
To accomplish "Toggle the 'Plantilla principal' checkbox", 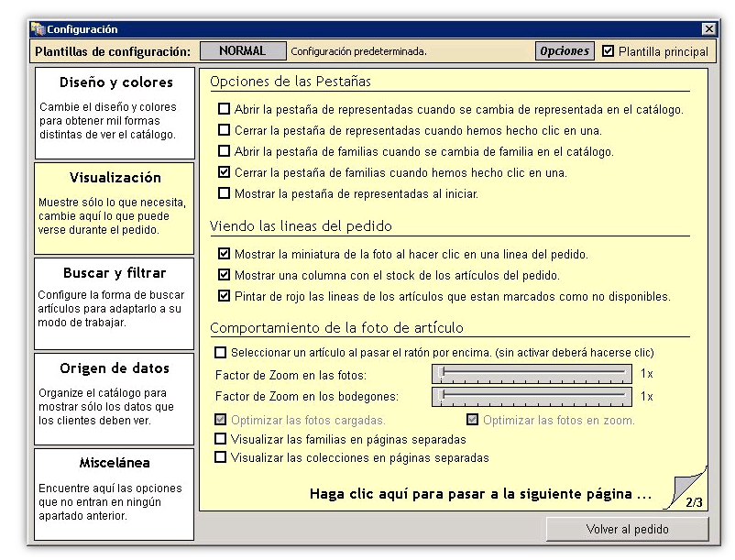I will pos(608,50).
